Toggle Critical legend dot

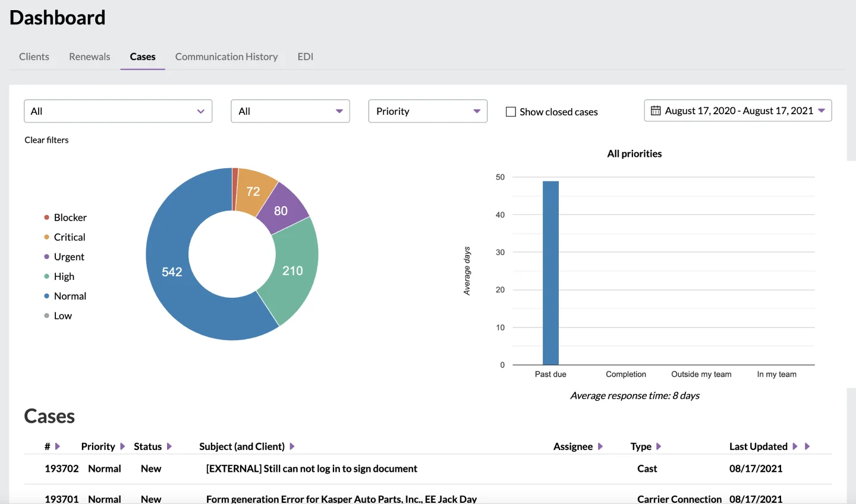[46, 237]
